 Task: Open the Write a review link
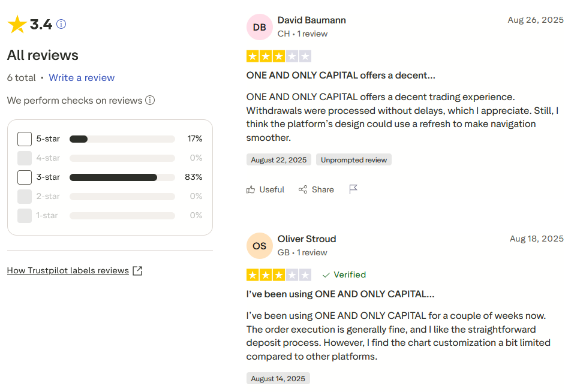pos(82,78)
